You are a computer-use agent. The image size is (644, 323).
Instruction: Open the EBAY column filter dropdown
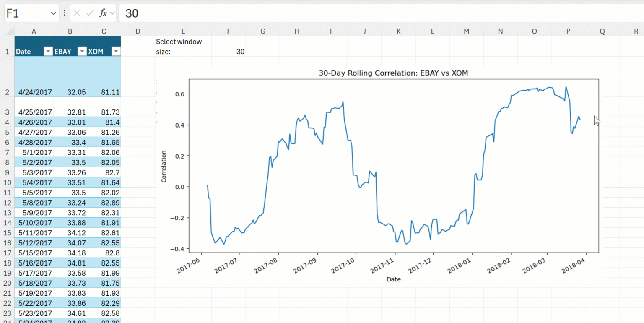tap(82, 52)
